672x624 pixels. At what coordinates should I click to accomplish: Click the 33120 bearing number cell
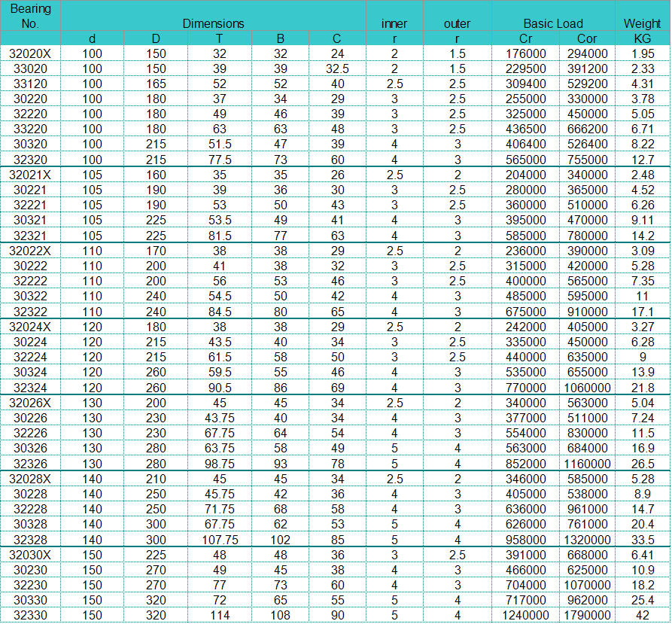click(x=30, y=84)
